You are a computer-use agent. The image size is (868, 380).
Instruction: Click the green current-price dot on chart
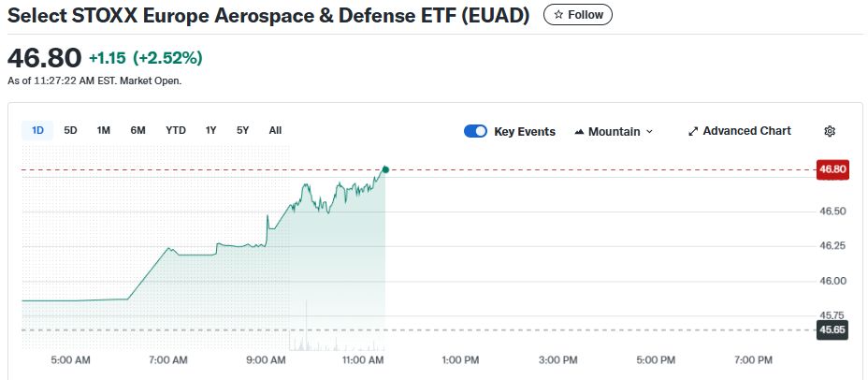click(385, 169)
